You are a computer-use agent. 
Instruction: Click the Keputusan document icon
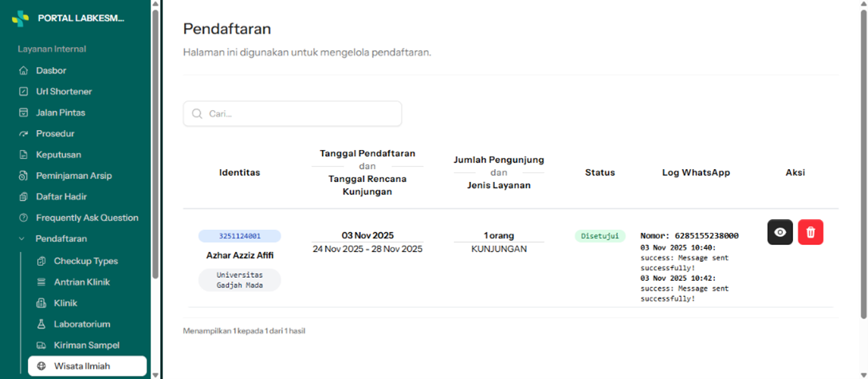point(23,155)
